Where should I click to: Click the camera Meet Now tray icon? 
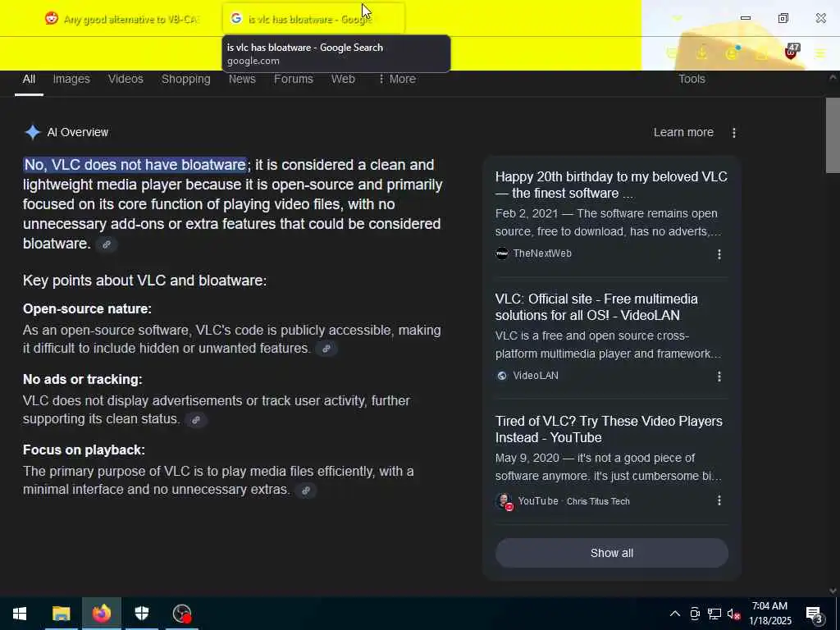(x=694, y=614)
